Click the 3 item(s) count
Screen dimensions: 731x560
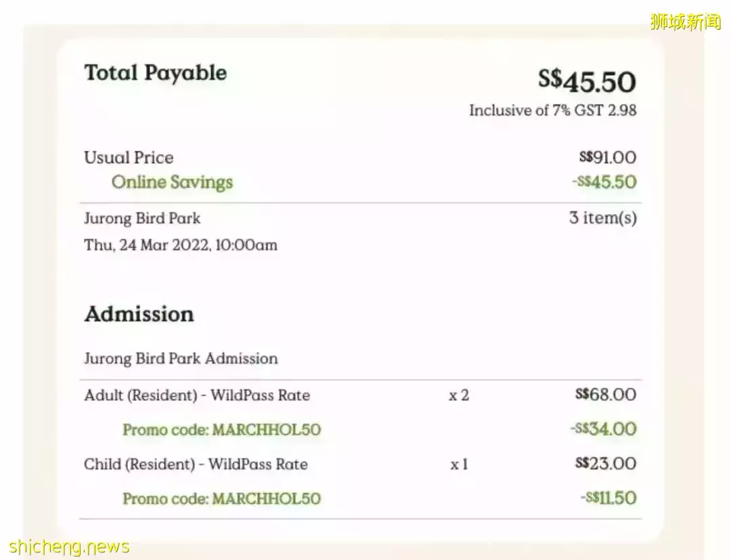click(602, 219)
